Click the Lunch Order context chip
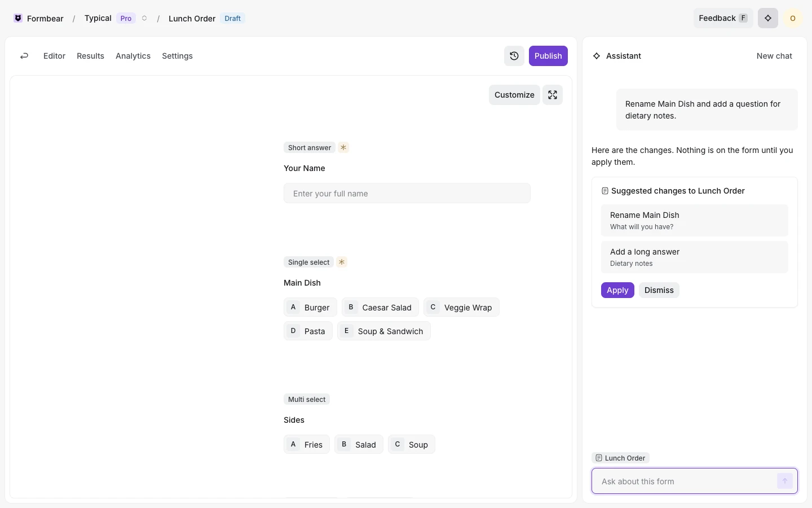Screen dimensions: 812x508 pyautogui.click(x=620, y=458)
